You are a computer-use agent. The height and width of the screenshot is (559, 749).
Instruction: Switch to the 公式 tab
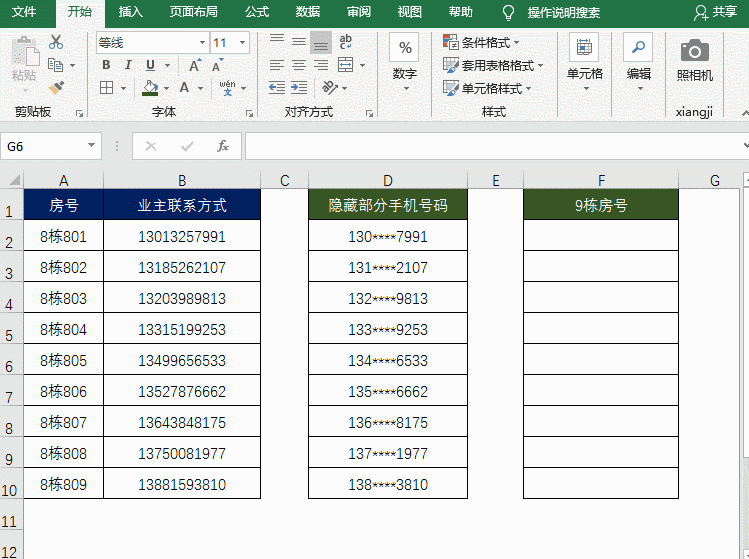tap(257, 12)
